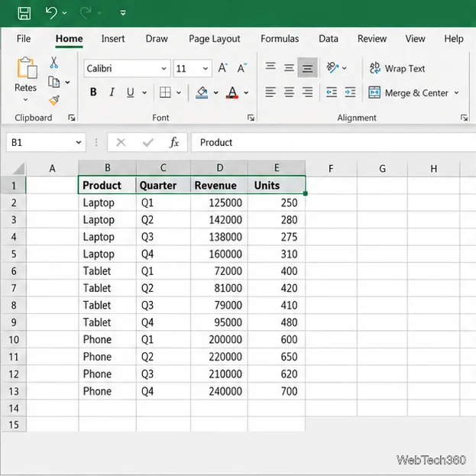Image resolution: width=476 pixels, height=476 pixels.
Task: Select the Home ribbon tab
Action: click(70, 38)
